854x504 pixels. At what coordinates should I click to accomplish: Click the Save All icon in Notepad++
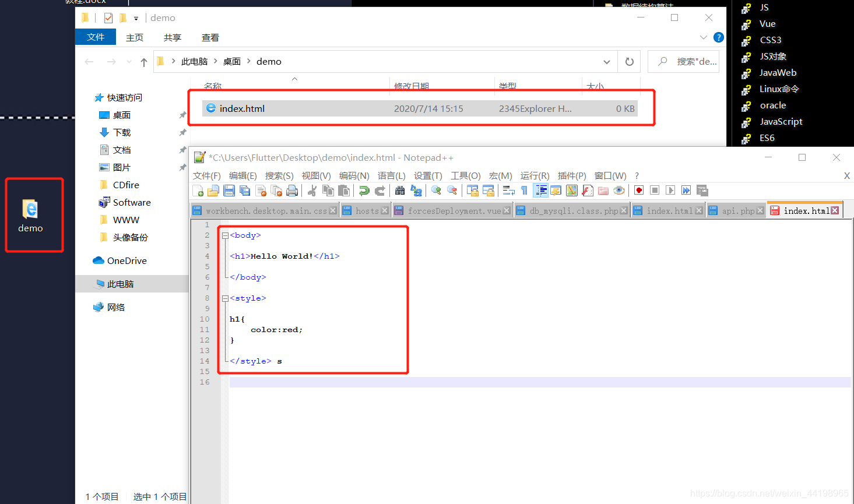point(244,190)
